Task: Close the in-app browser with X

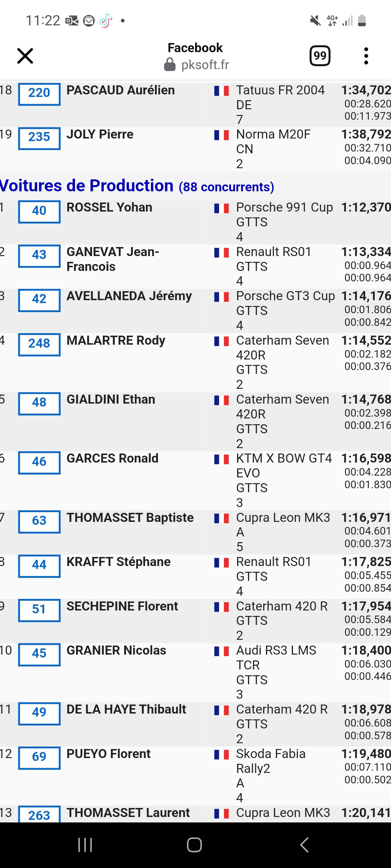Action: [x=25, y=56]
